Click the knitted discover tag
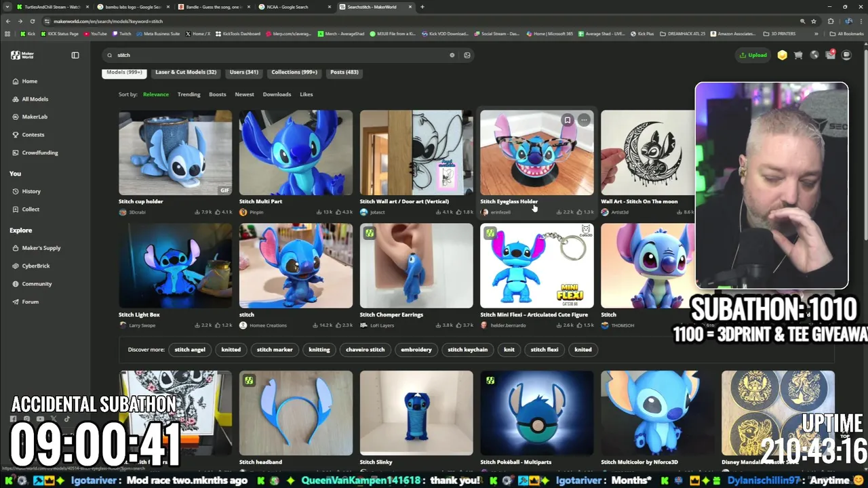 tap(231, 350)
